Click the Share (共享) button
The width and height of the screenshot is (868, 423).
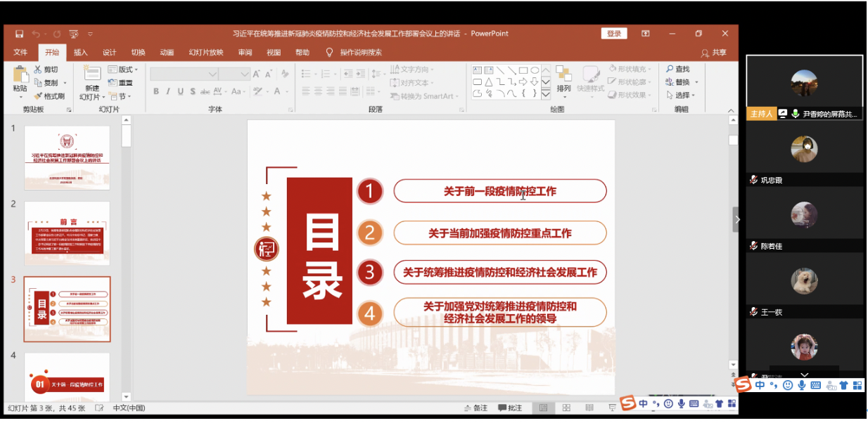click(x=713, y=52)
